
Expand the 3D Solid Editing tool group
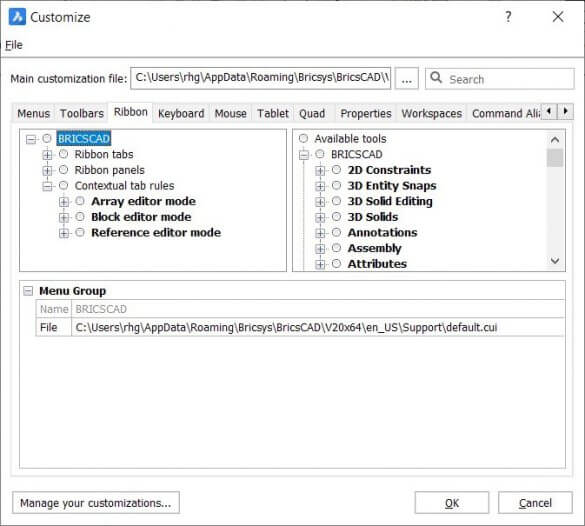pyautogui.click(x=320, y=202)
